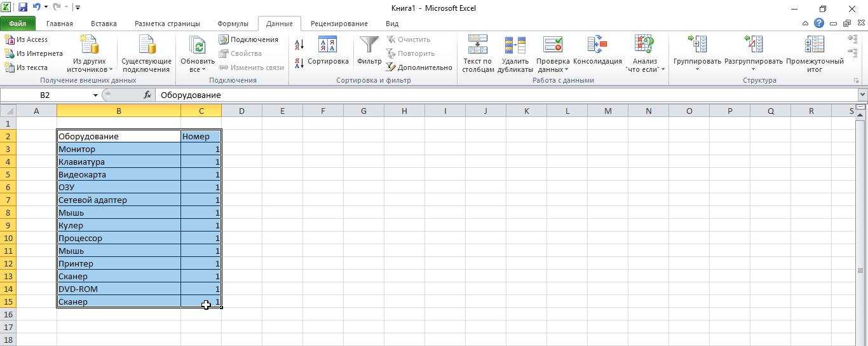Click the Ungroup (Разгруппировать) icon

[753, 45]
